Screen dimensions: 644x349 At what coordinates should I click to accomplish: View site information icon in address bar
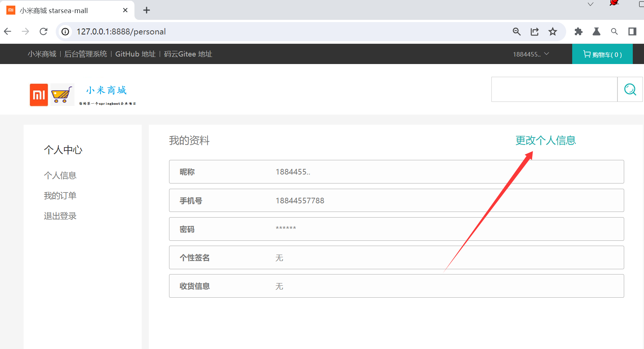(65, 31)
